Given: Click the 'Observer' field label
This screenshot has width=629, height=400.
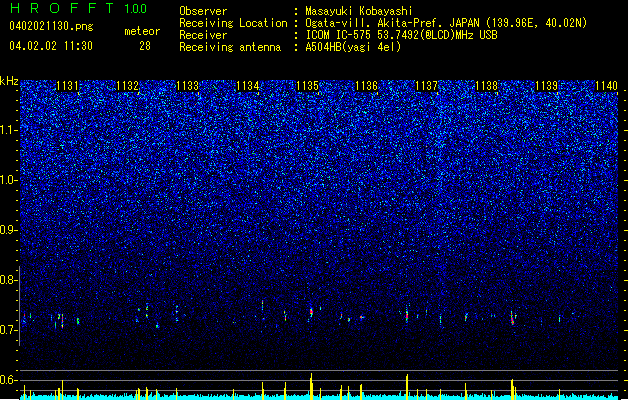Looking at the screenshot, I should pyautogui.click(x=203, y=11).
